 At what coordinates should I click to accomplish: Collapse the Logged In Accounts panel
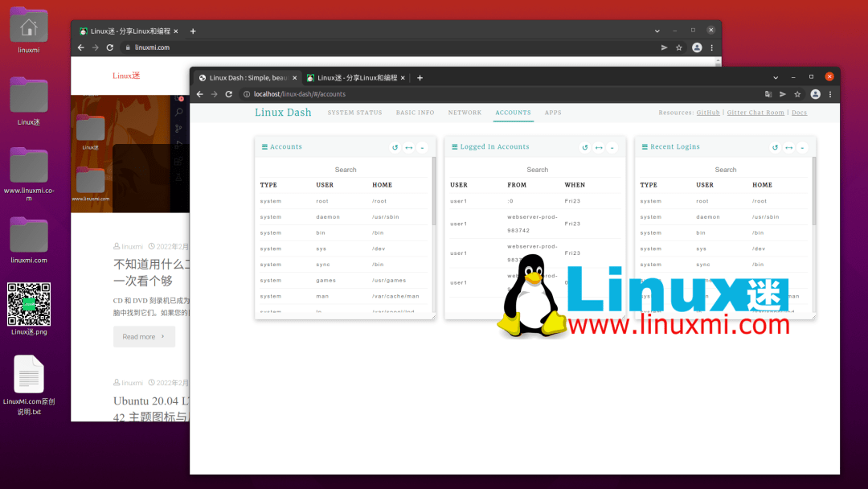coord(612,147)
